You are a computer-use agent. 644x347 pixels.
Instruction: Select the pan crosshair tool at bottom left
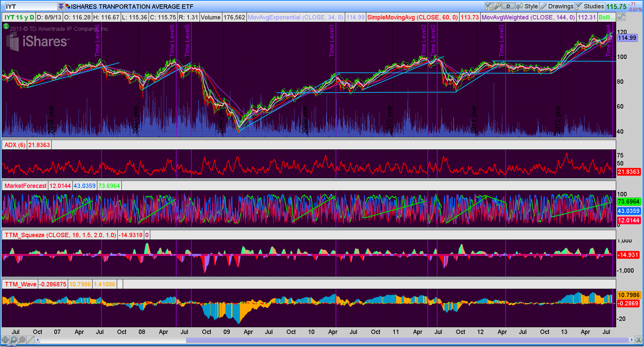(x=5, y=340)
